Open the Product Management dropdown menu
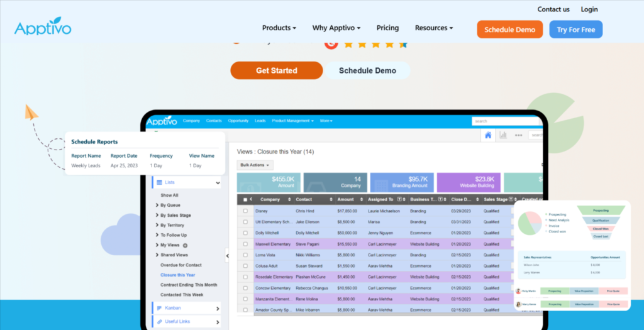This screenshot has width=644, height=330. (x=292, y=121)
